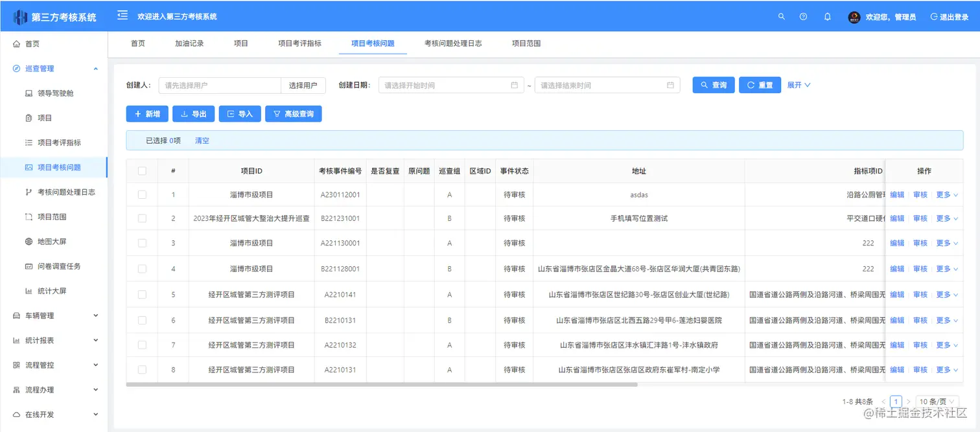The width and height of the screenshot is (980, 432).
Task: Switch to the 首页 tab
Action: click(138, 43)
